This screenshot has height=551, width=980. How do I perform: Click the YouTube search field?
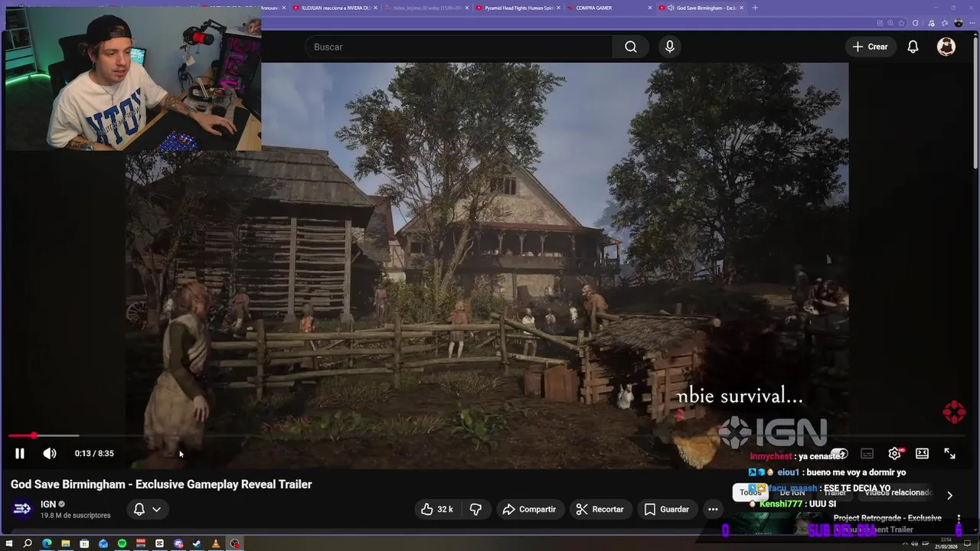pos(459,47)
